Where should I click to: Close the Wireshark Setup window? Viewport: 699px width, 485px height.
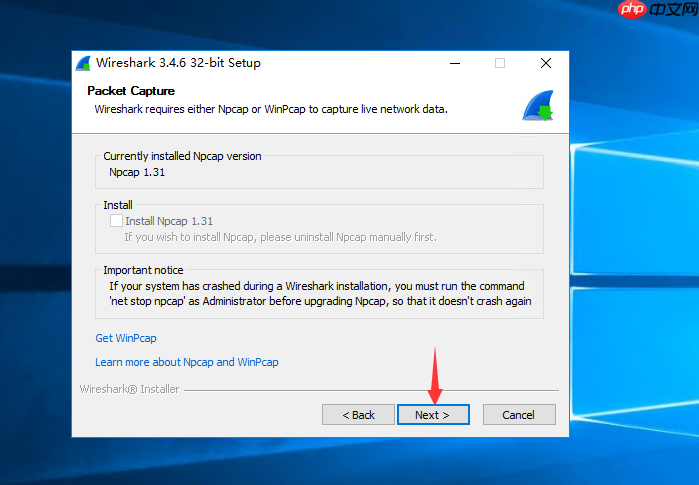click(546, 63)
